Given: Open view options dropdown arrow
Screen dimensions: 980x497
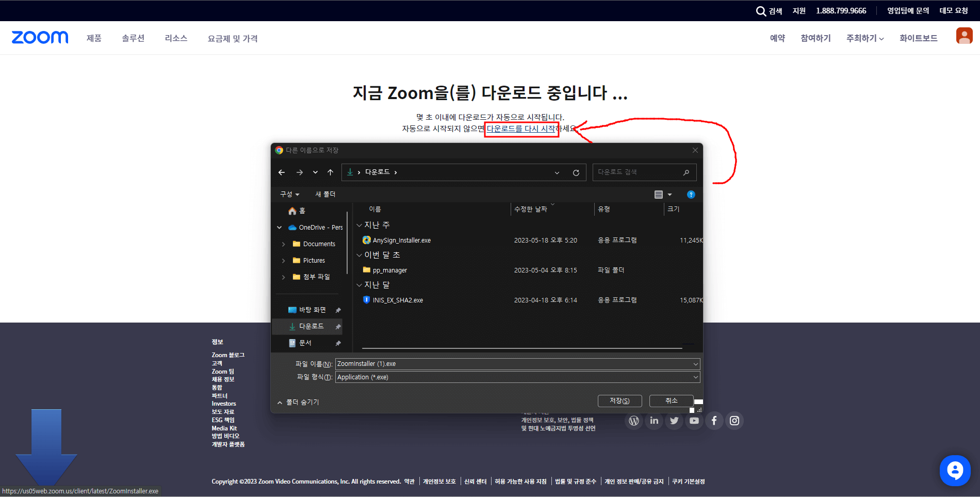Looking at the screenshot, I should click(670, 195).
